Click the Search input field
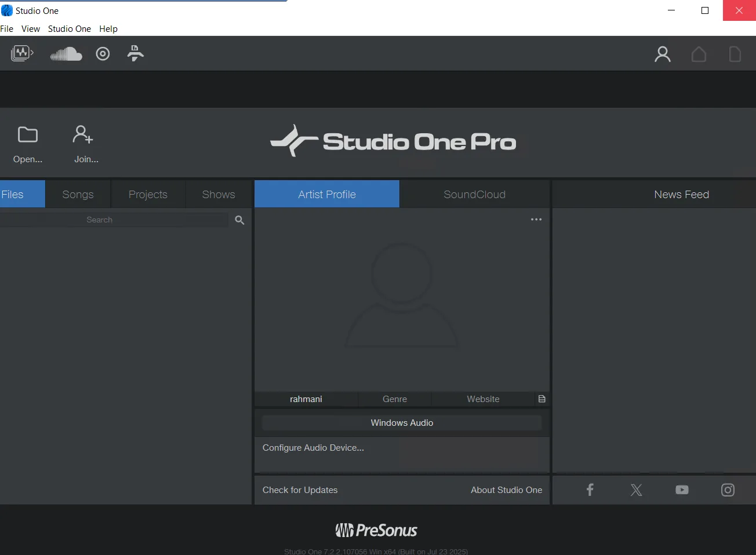This screenshot has height=555, width=756. pos(114,220)
